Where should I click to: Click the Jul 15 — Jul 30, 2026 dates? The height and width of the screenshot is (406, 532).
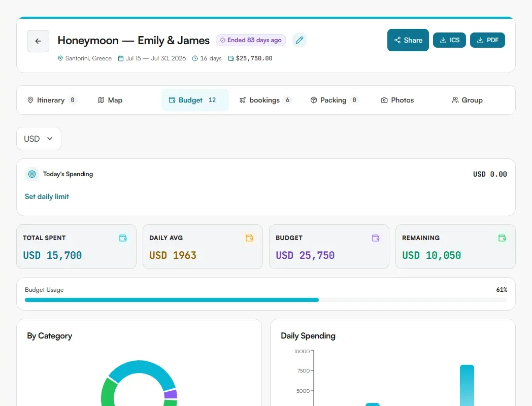(156, 58)
